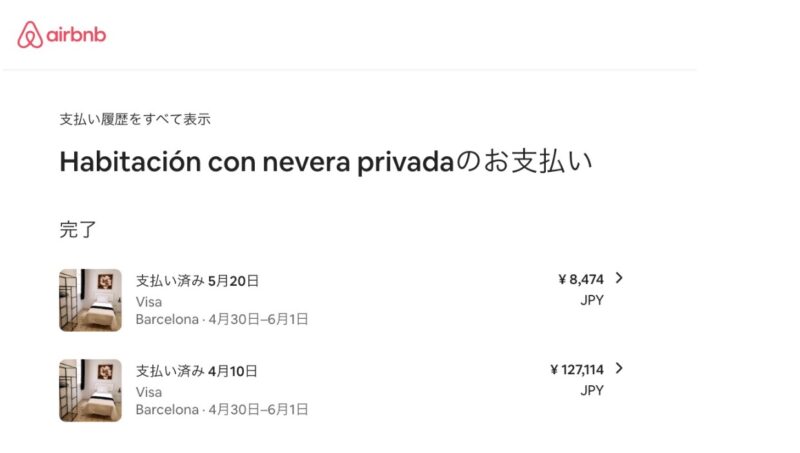
Task: Click JPY label under ¥127,114
Action: tap(592, 391)
